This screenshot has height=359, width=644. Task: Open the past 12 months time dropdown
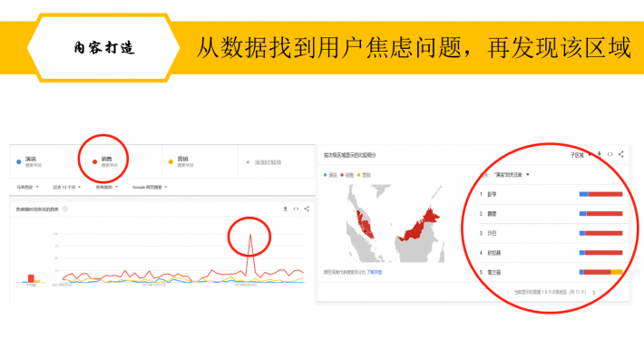click(66, 187)
